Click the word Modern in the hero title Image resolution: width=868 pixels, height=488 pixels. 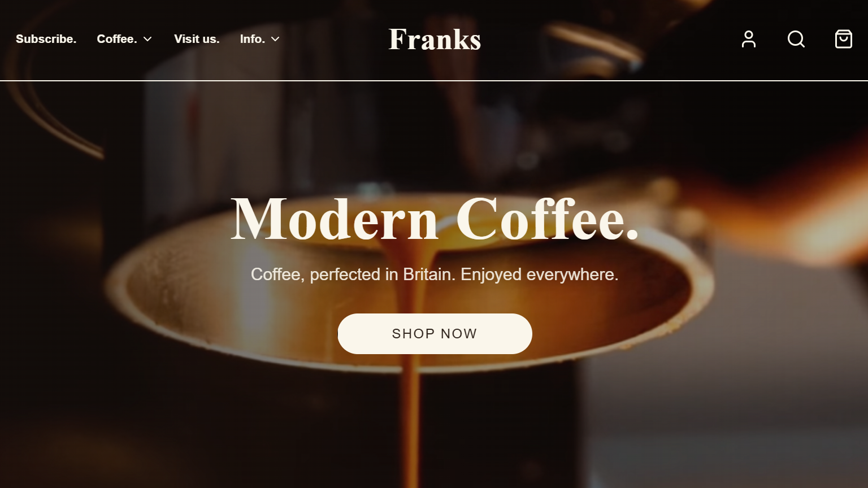click(335, 219)
